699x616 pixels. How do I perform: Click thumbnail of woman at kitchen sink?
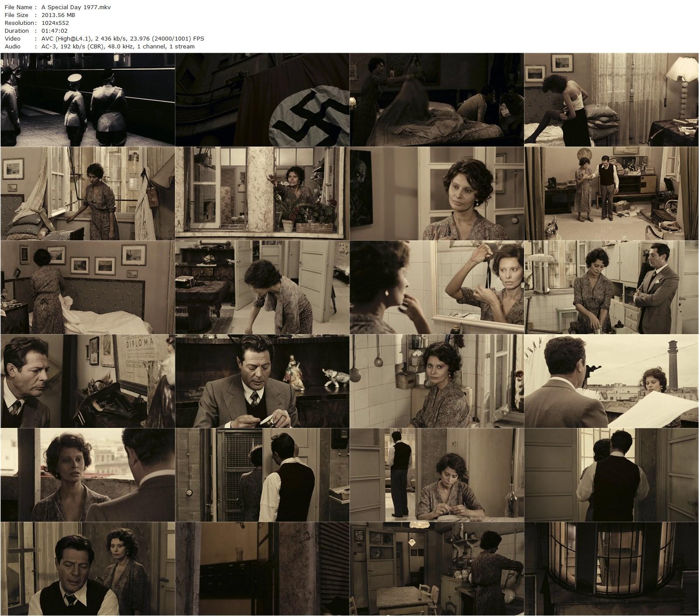click(x=437, y=568)
